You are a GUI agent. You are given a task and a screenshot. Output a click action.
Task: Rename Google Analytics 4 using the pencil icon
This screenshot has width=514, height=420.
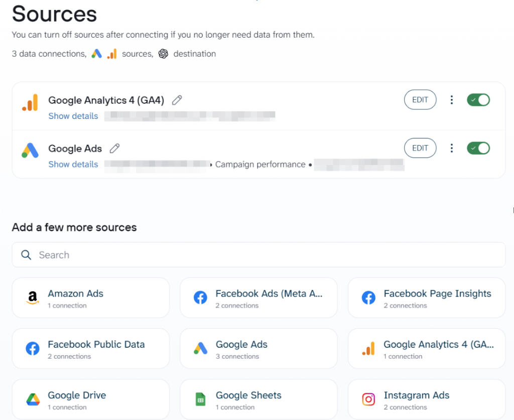[177, 100]
